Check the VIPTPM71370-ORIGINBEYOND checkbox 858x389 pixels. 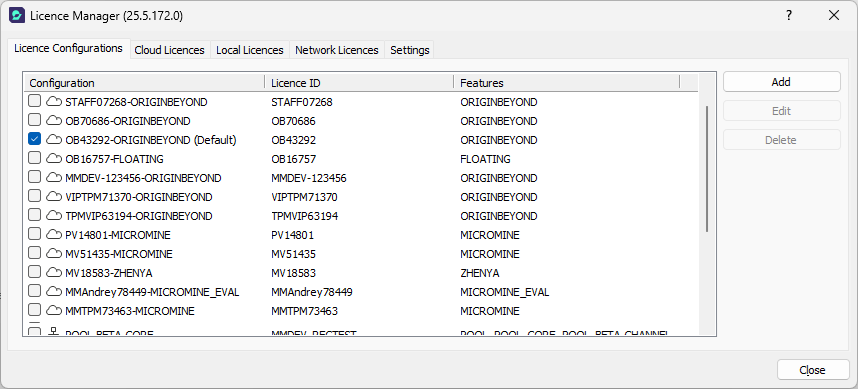pos(34,196)
